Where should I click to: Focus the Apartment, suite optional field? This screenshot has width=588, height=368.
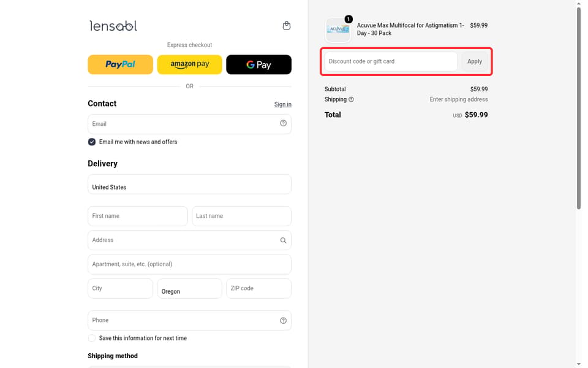click(189, 264)
